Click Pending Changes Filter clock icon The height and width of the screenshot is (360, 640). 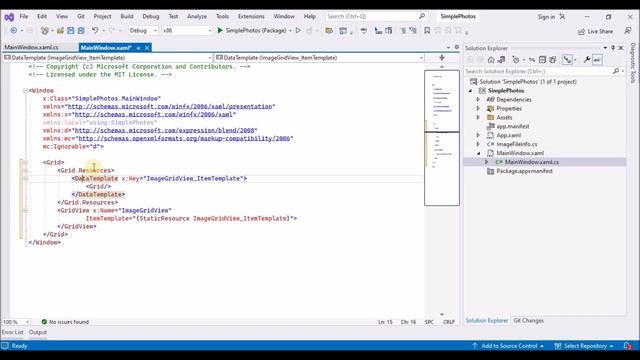(516, 60)
